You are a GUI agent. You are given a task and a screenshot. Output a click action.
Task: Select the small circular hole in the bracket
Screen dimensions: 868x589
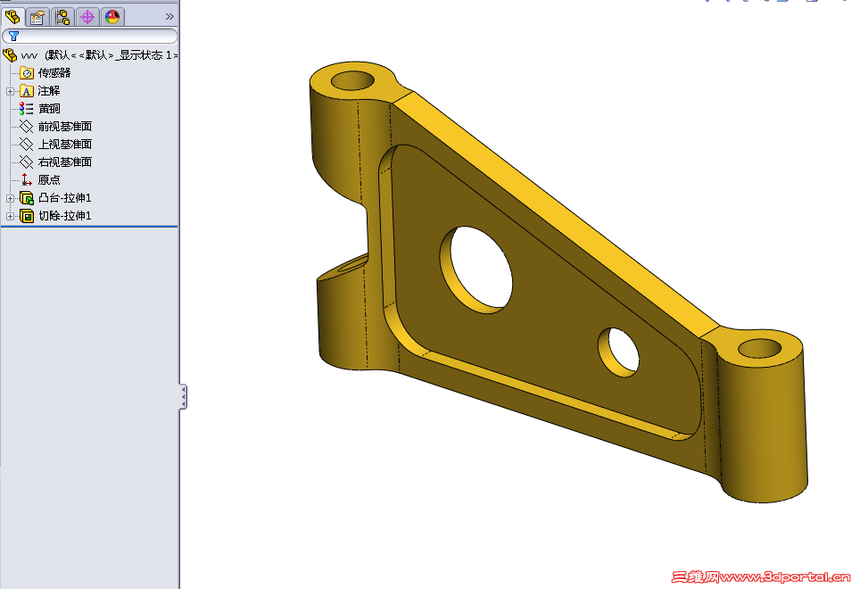point(621,353)
